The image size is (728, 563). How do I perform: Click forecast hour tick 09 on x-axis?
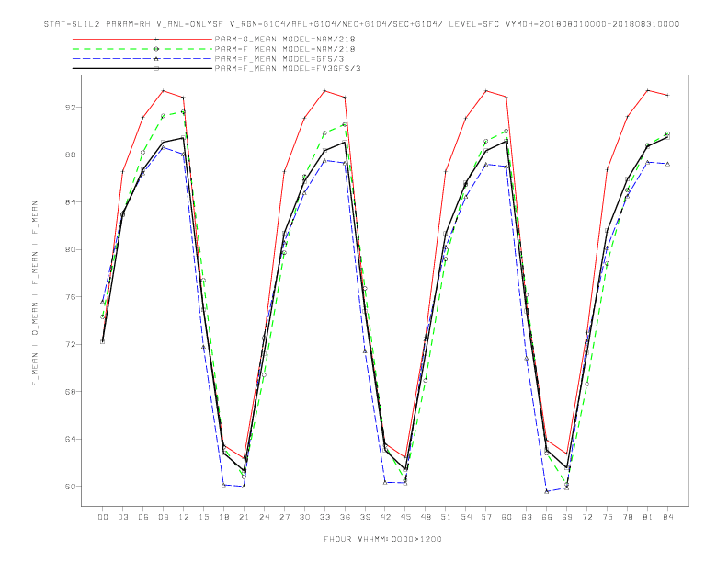click(163, 517)
